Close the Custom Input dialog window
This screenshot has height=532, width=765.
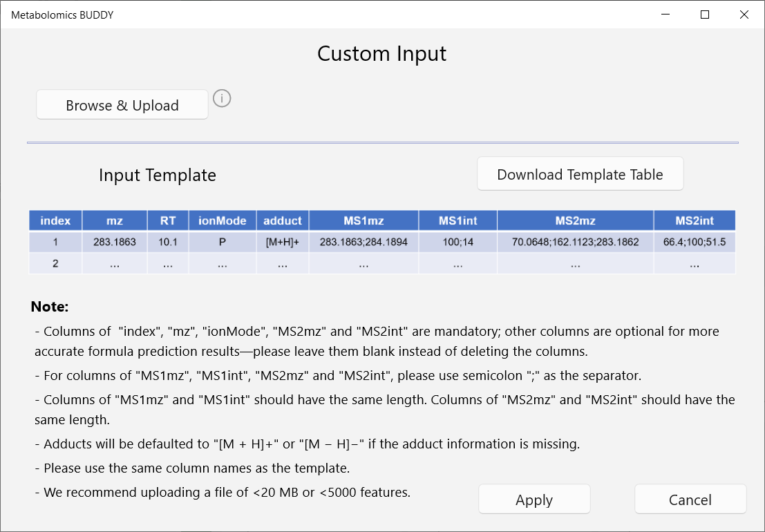(x=744, y=15)
